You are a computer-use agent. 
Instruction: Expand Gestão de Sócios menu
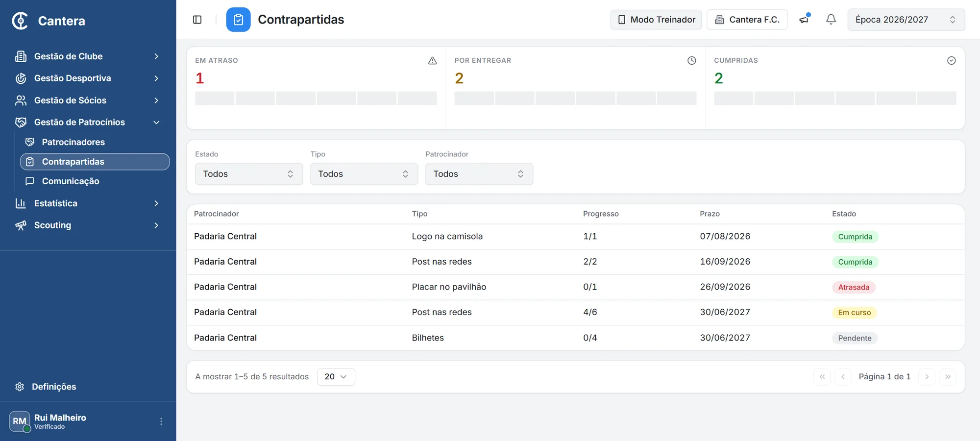point(88,100)
